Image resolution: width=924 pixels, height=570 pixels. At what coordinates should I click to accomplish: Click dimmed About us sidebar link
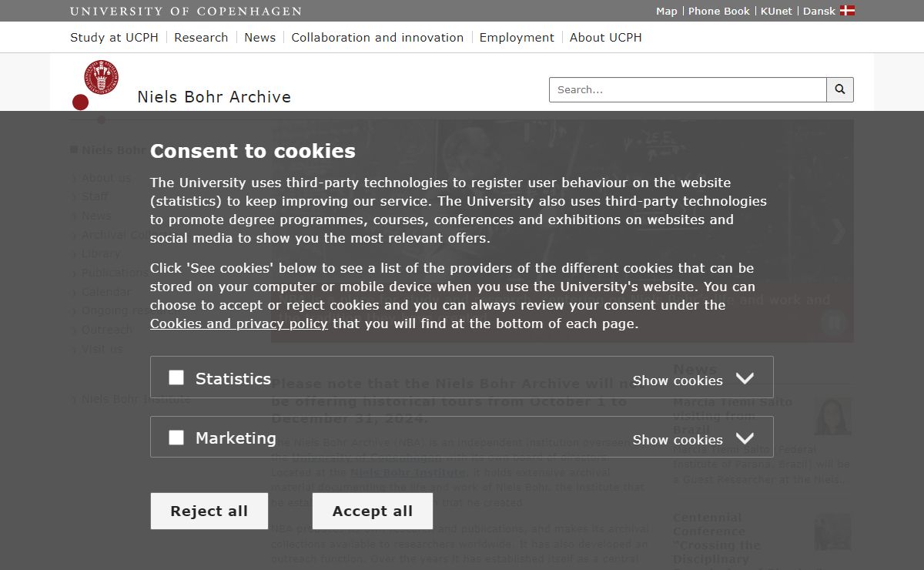pyautogui.click(x=106, y=178)
